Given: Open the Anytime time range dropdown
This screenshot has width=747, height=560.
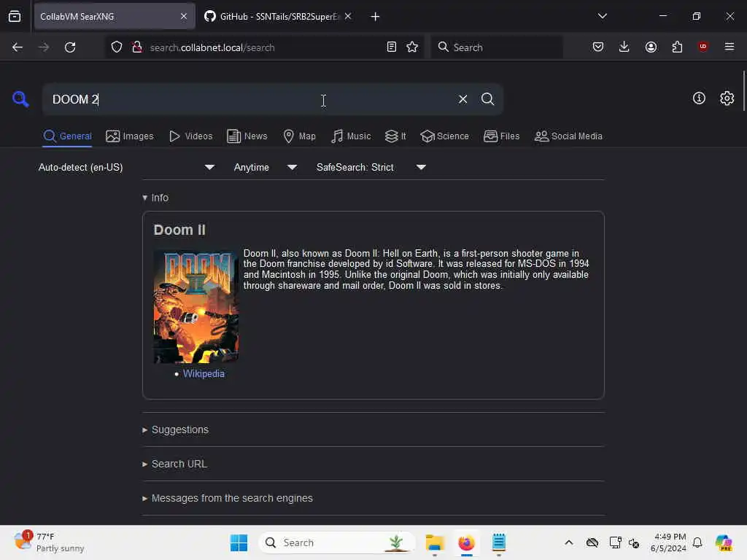Looking at the screenshot, I should coord(266,167).
